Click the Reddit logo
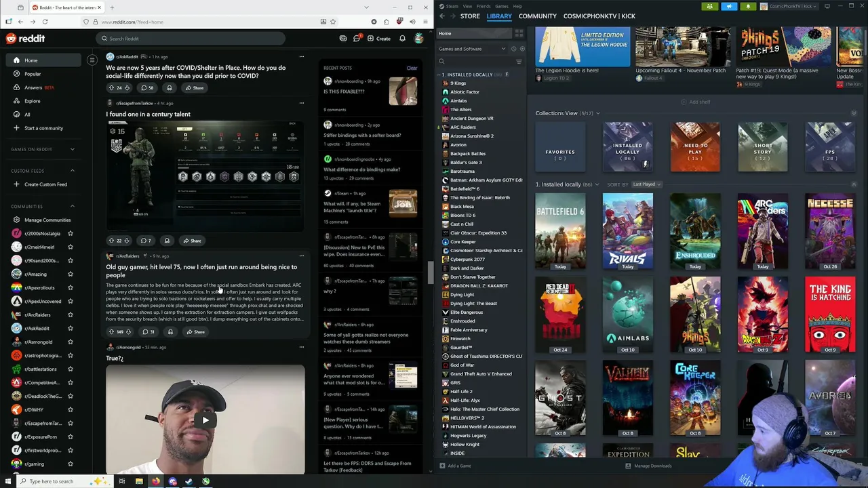868x488 pixels. [26, 39]
